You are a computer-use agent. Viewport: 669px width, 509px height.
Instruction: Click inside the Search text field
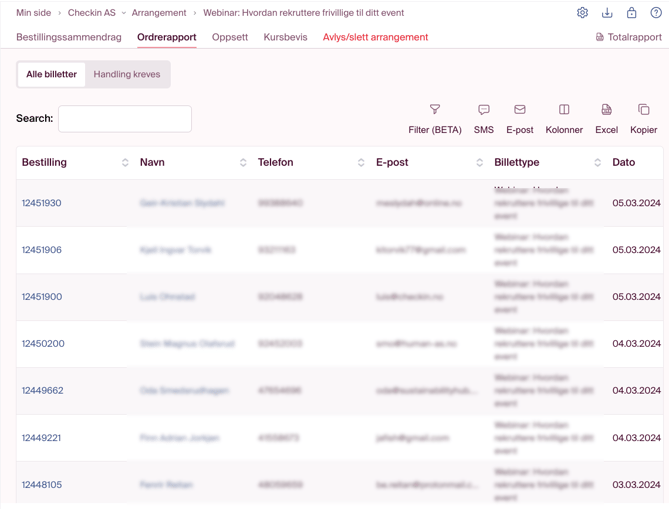click(125, 119)
